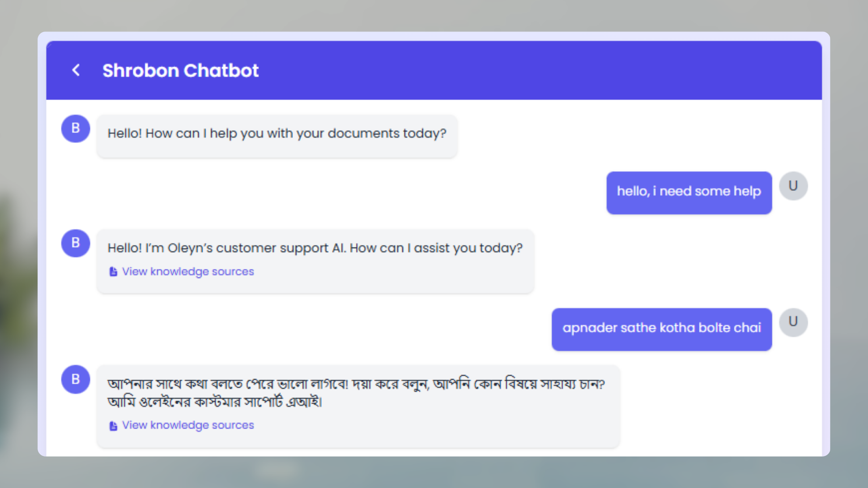Click the bot avatar beside the Bengali response

click(x=75, y=379)
